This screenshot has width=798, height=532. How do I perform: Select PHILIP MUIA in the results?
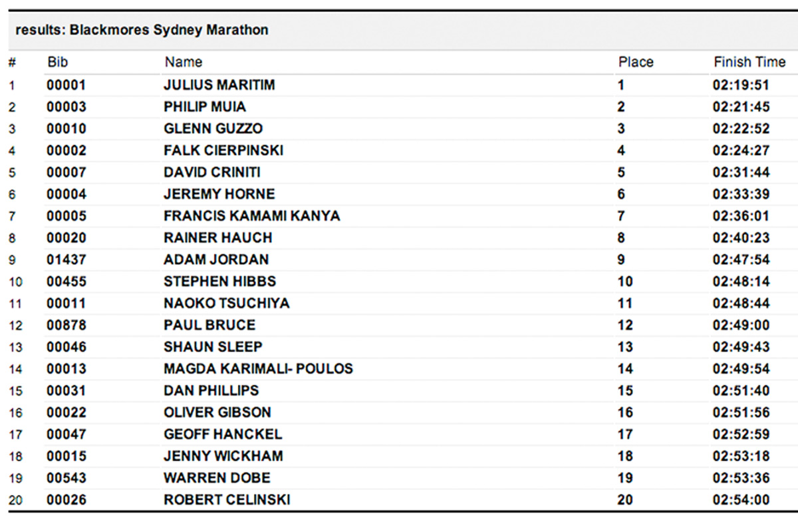point(205,107)
